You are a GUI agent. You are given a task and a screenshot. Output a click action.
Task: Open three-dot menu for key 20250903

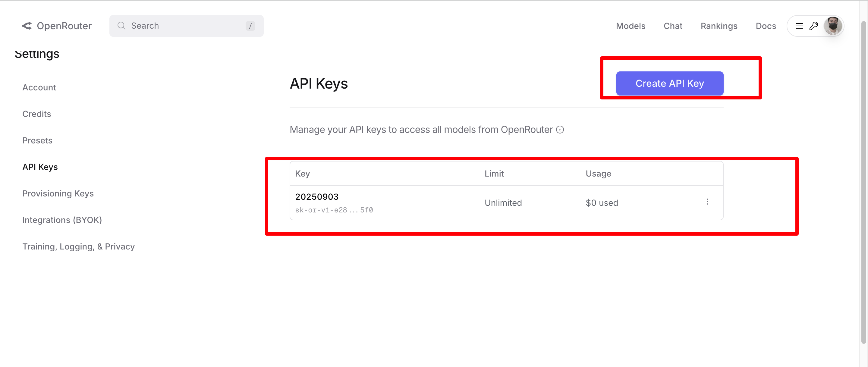click(707, 202)
